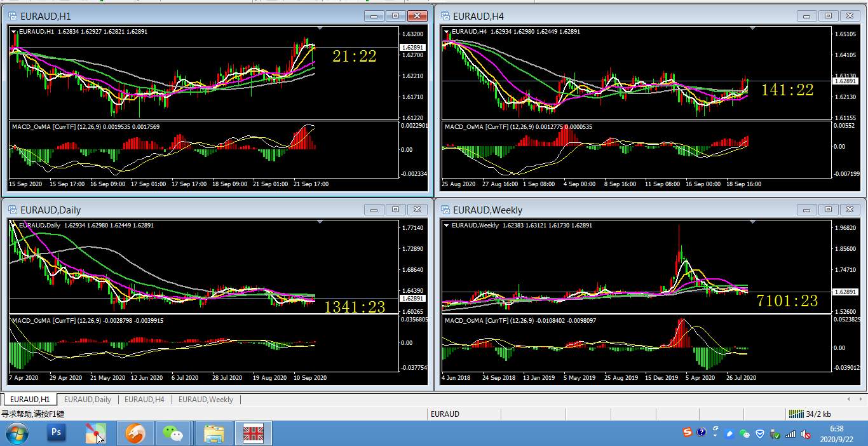This screenshot has height=446, width=868.
Task: Click the EURAUD,H1 window title icon
Action: click(13, 16)
